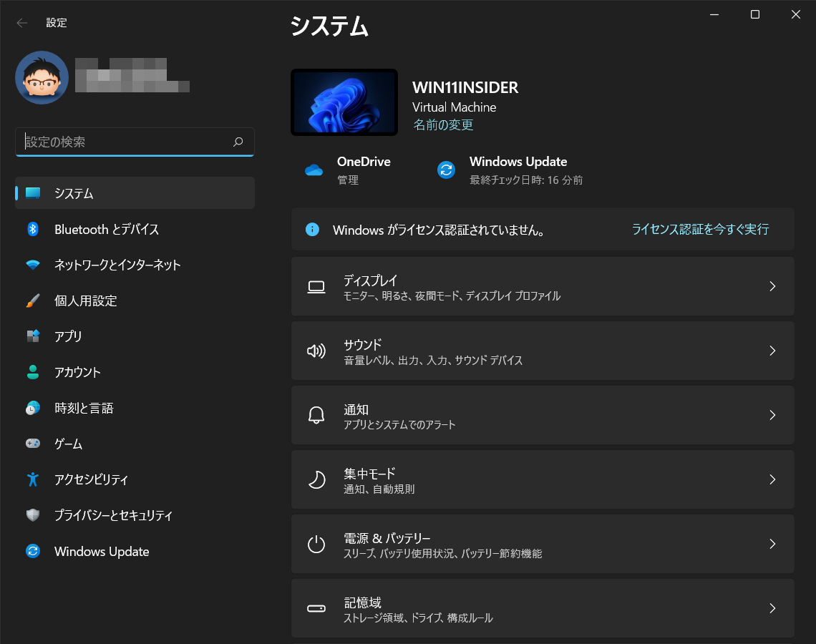Click the ゲーム sidebar label
This screenshot has height=644, width=816.
(x=69, y=444)
